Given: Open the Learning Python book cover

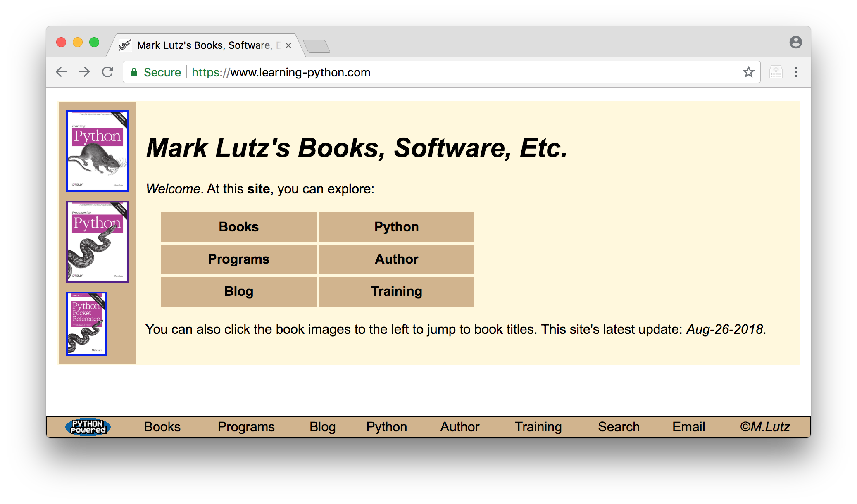Looking at the screenshot, I should (98, 151).
